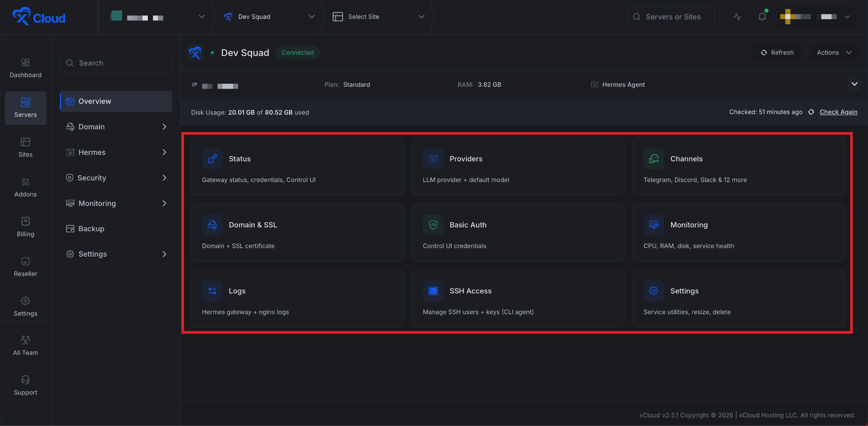Screen dimensions: 868x426
Task: Open the Actions dropdown
Action: (833, 53)
